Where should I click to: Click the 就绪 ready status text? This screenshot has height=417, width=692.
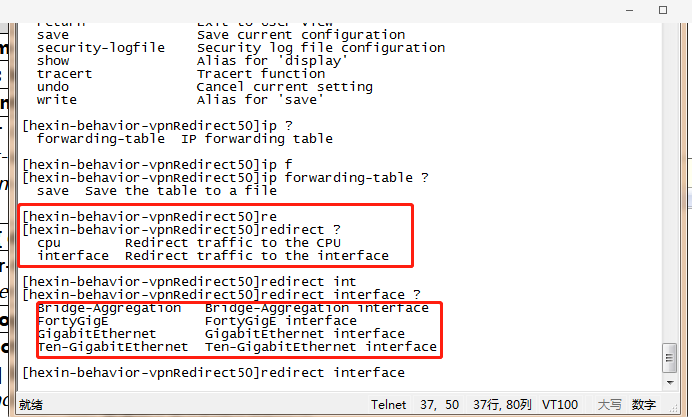tap(31, 405)
